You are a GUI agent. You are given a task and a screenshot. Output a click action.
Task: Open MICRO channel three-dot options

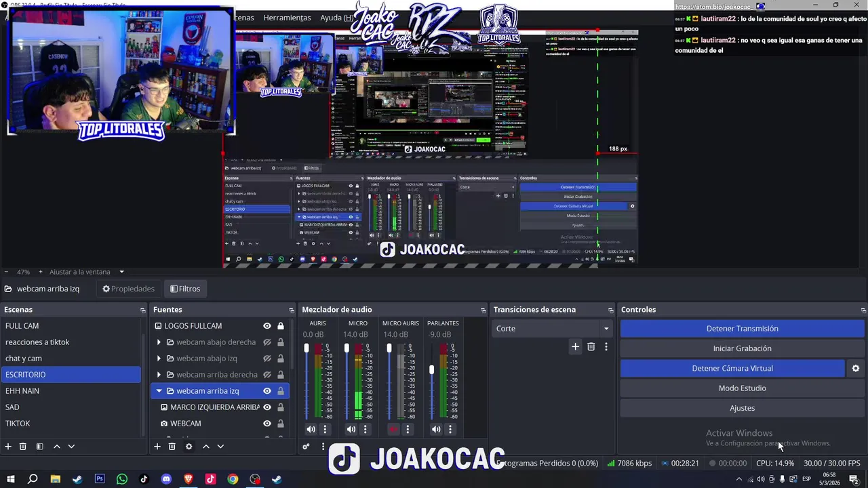(366, 429)
